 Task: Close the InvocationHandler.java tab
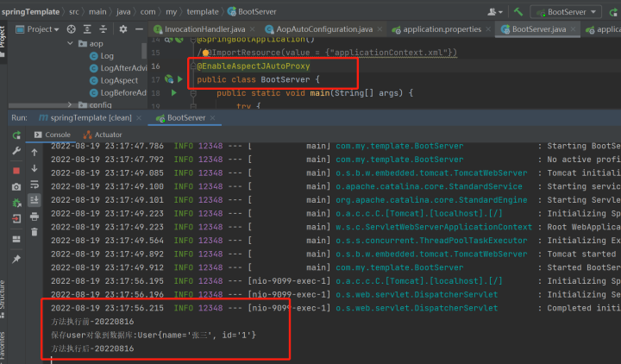252,29
